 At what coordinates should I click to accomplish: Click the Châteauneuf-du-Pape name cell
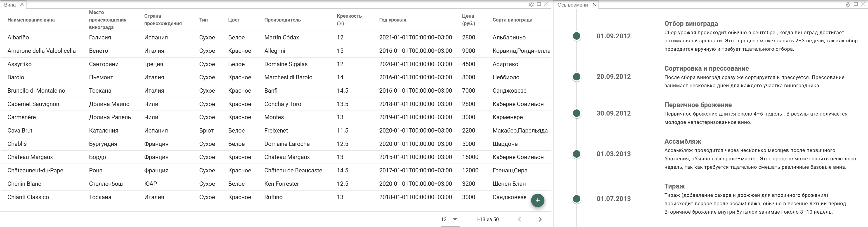coord(35,171)
